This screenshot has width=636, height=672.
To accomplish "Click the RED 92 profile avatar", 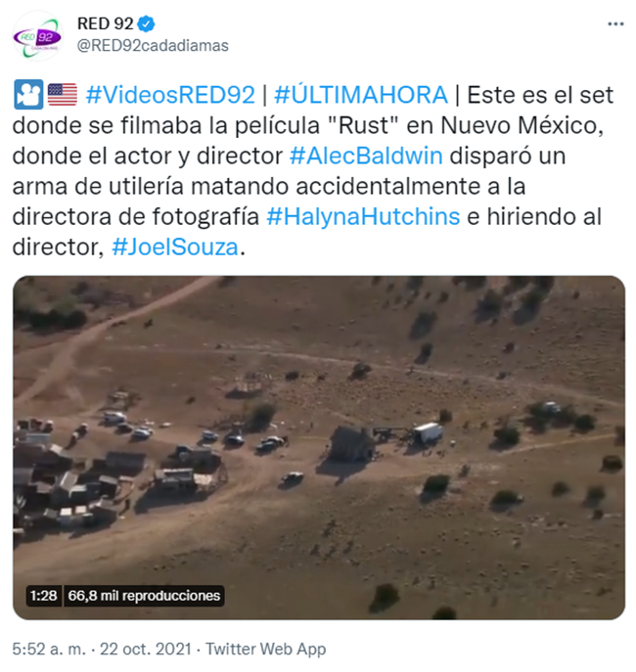I will (38, 37).
